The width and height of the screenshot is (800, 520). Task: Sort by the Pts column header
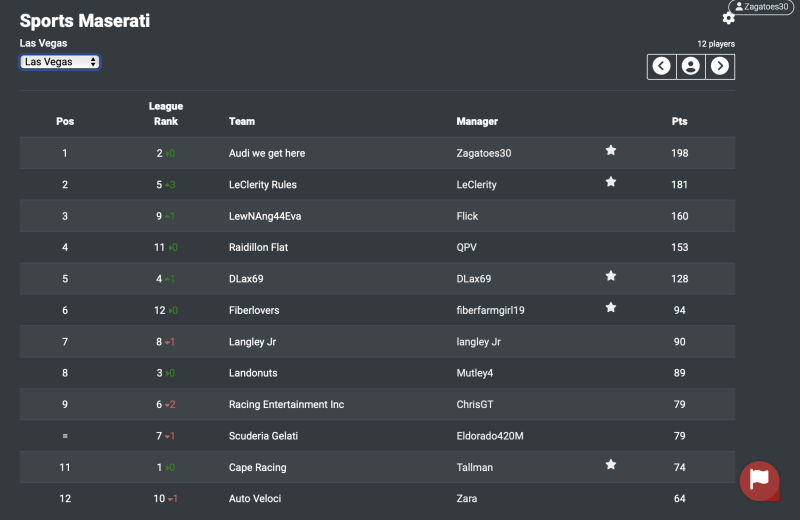tap(679, 122)
